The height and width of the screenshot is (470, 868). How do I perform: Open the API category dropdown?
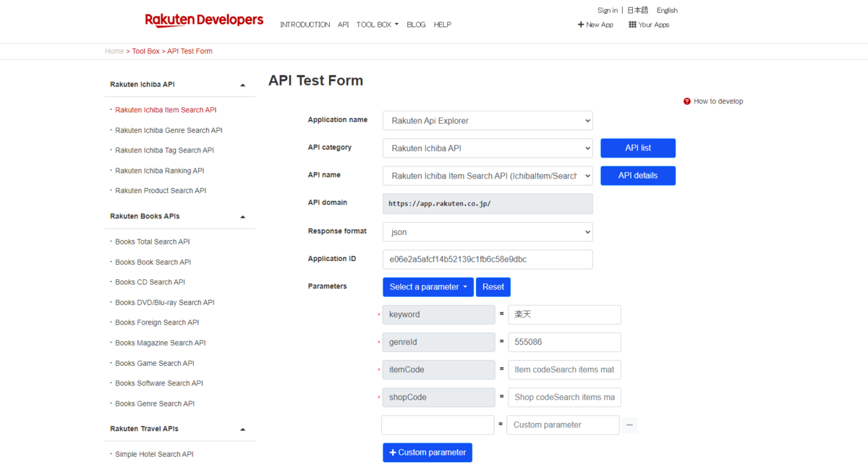point(488,148)
